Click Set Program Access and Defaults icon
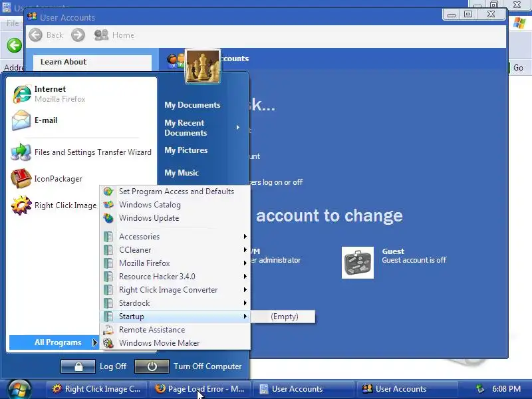 (x=108, y=192)
